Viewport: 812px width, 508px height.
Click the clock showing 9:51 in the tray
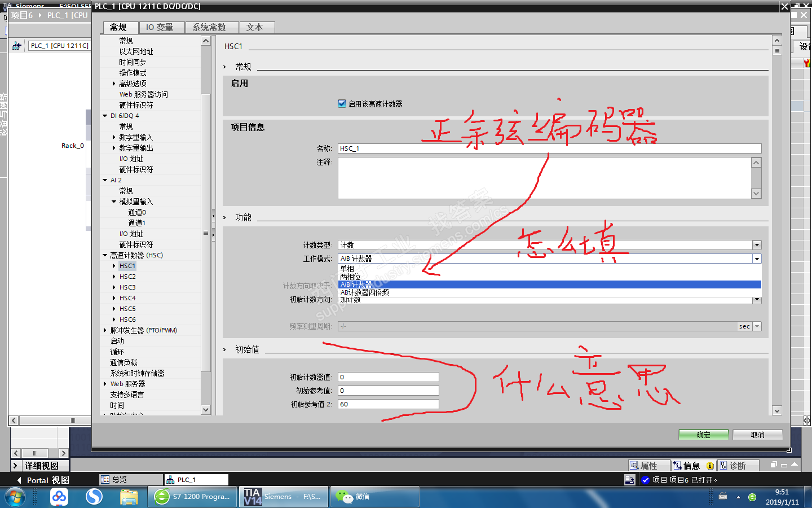[x=782, y=492]
